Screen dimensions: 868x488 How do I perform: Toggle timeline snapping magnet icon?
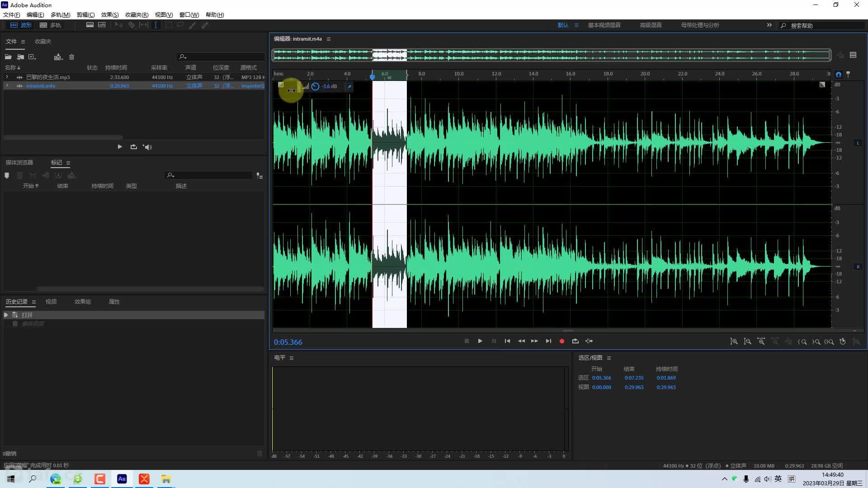click(x=839, y=75)
